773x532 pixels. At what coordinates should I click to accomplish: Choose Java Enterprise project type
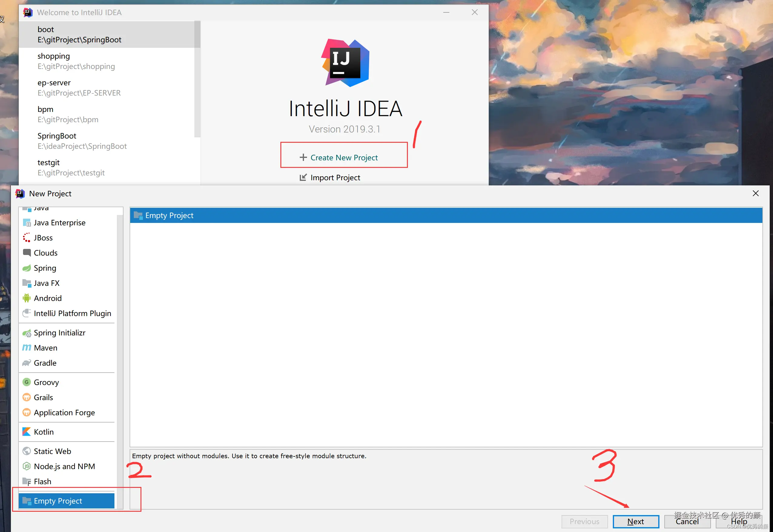click(x=59, y=223)
